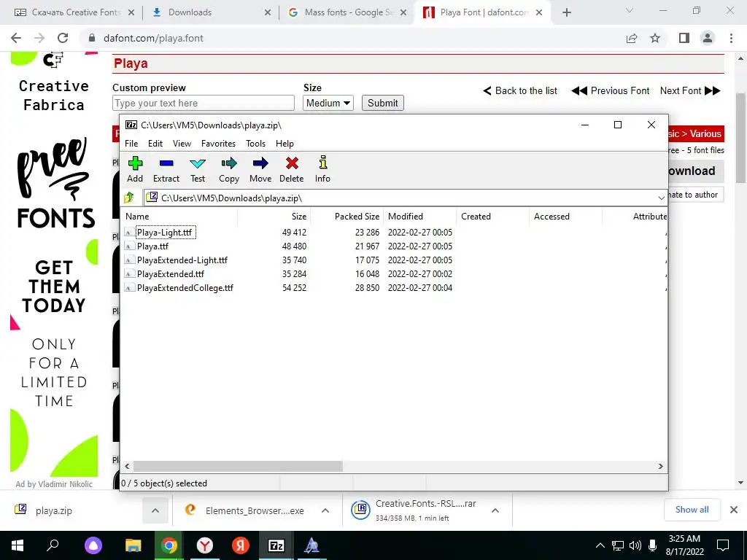
Task: Click the Submit button for custom preview
Action: (x=382, y=103)
